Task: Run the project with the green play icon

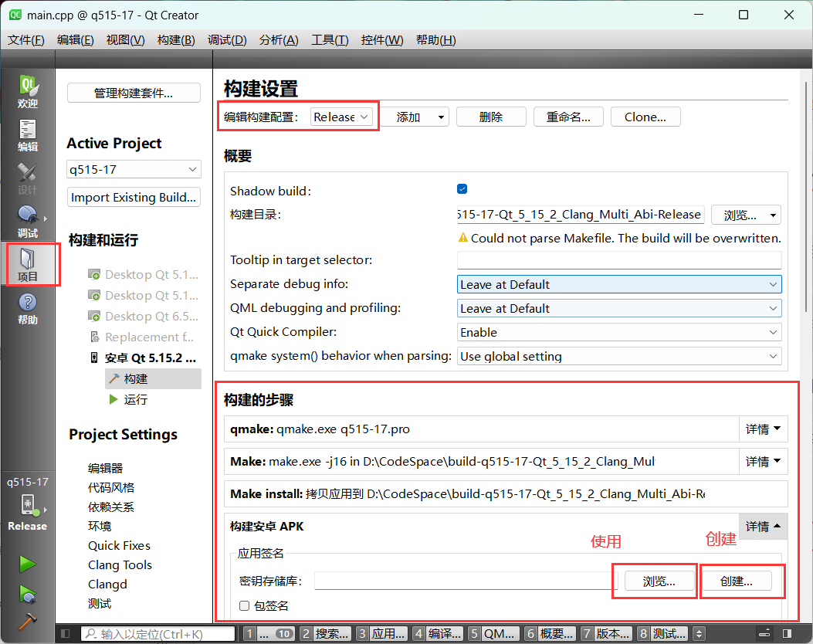Action: (x=26, y=563)
